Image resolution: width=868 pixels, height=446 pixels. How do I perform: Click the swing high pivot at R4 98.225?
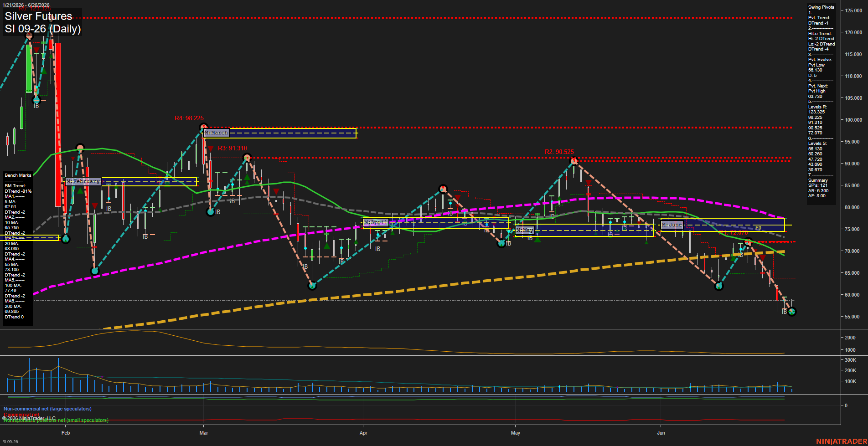pyautogui.click(x=203, y=127)
